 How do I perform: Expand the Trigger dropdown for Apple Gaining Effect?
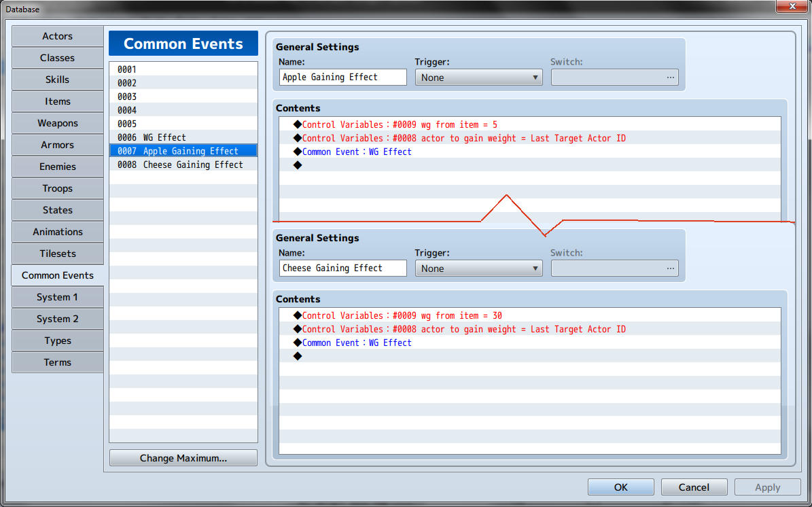pos(478,77)
